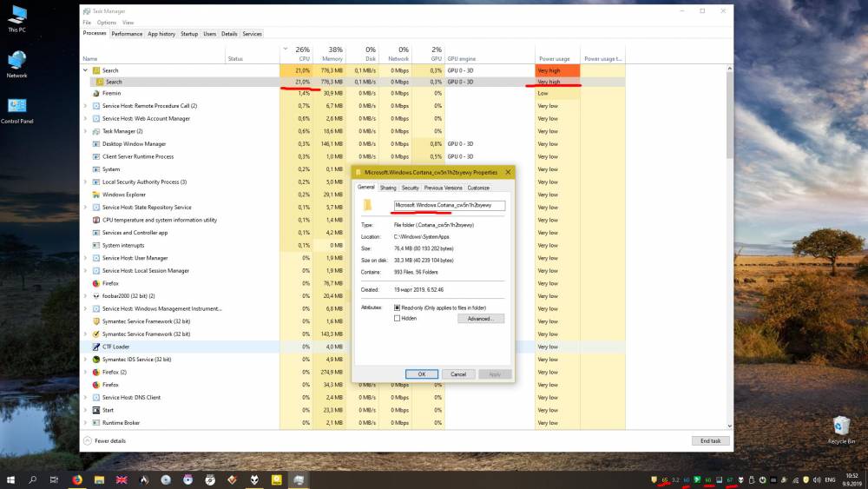Expand Local Security Authority Process (3)
This screenshot has width=868, height=489.
click(85, 182)
